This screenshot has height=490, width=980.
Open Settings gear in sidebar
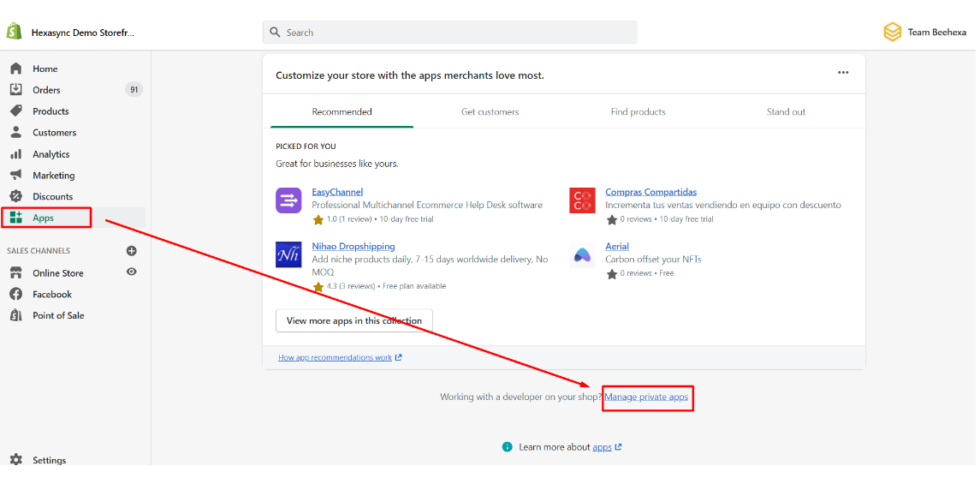[x=16, y=460]
